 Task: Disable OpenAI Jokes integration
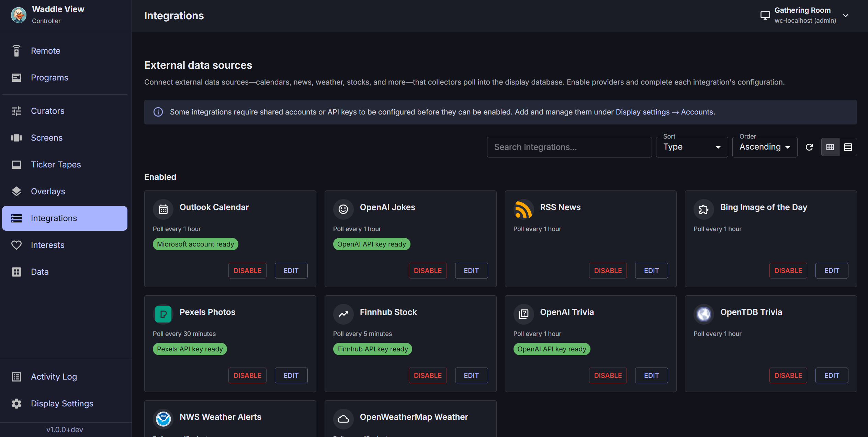[x=428, y=271]
